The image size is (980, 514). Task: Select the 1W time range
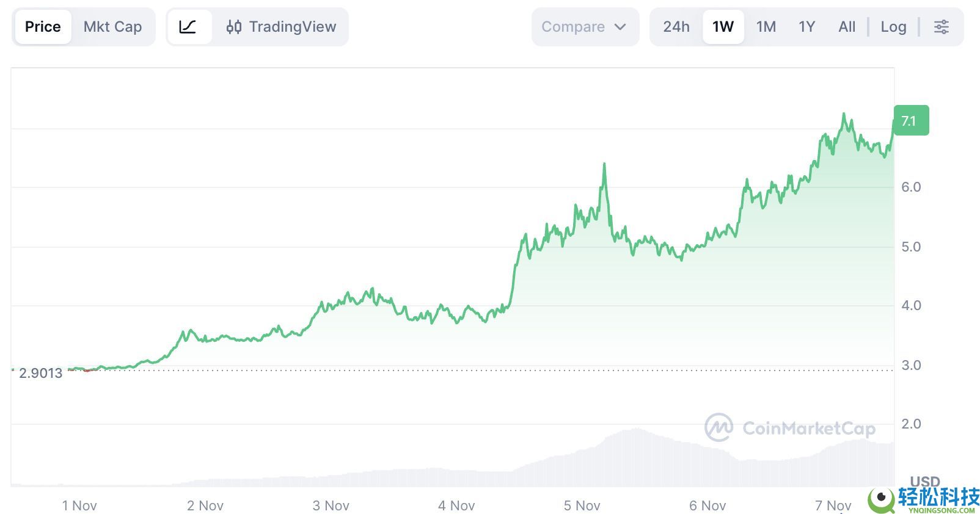click(723, 27)
